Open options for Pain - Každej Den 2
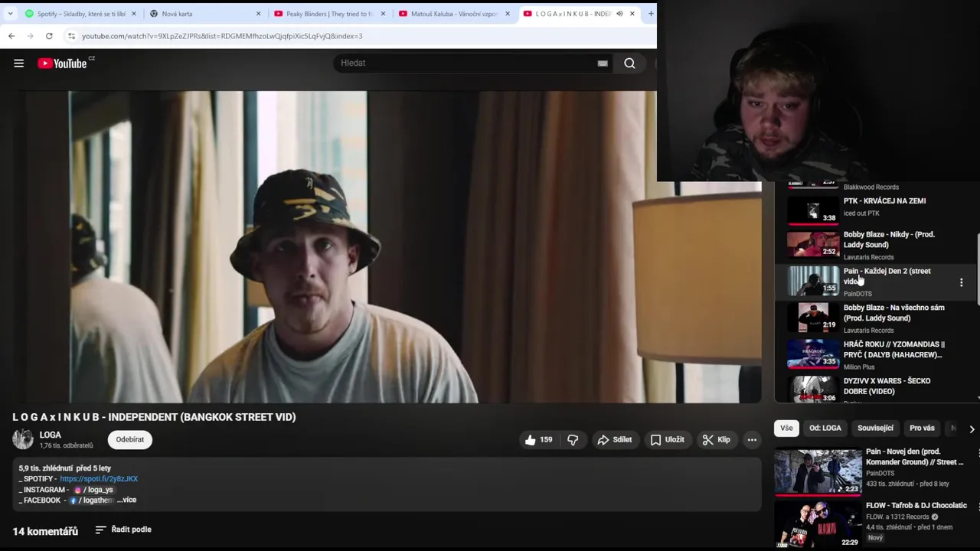 pos(962,282)
